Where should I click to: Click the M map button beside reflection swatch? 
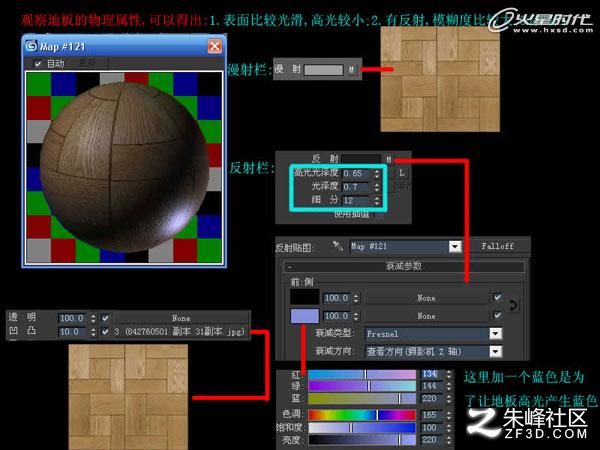389,160
